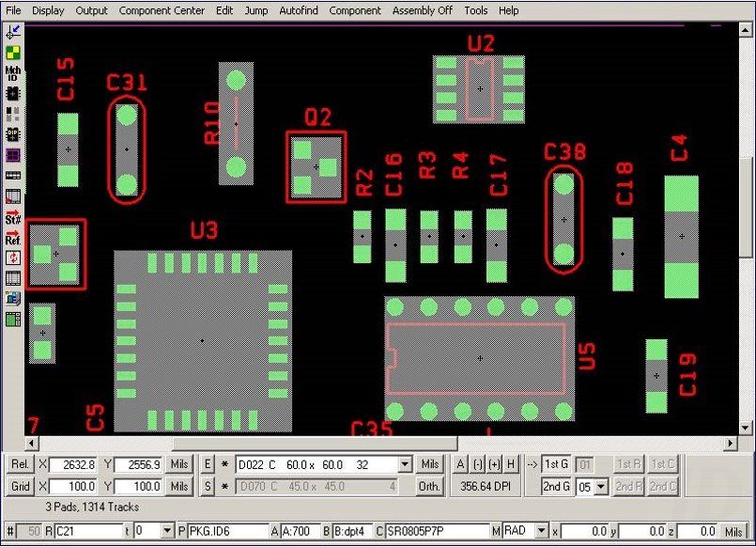
Task: Toggle the Grid button
Action: pos(21,487)
